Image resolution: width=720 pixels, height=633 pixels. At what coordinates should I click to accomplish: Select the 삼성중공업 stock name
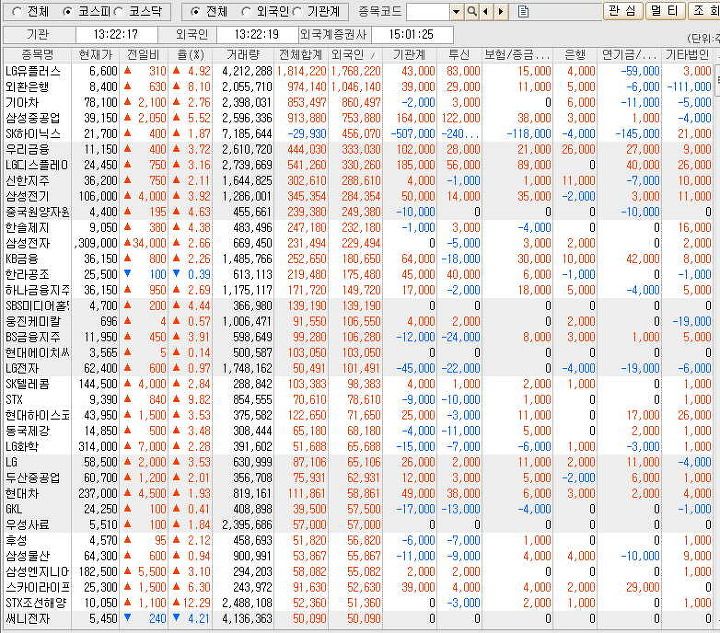[32, 118]
